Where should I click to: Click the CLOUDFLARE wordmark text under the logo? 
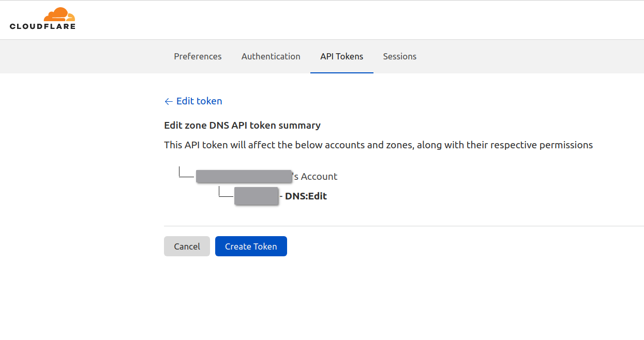click(x=42, y=26)
